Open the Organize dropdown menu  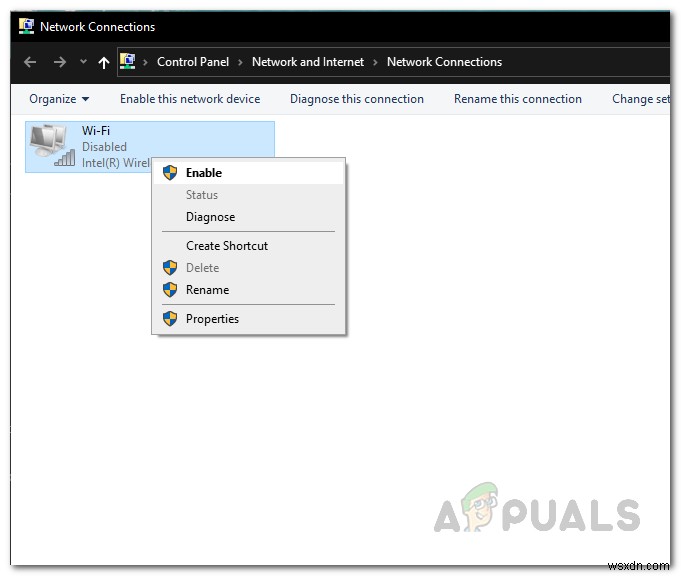click(x=59, y=99)
